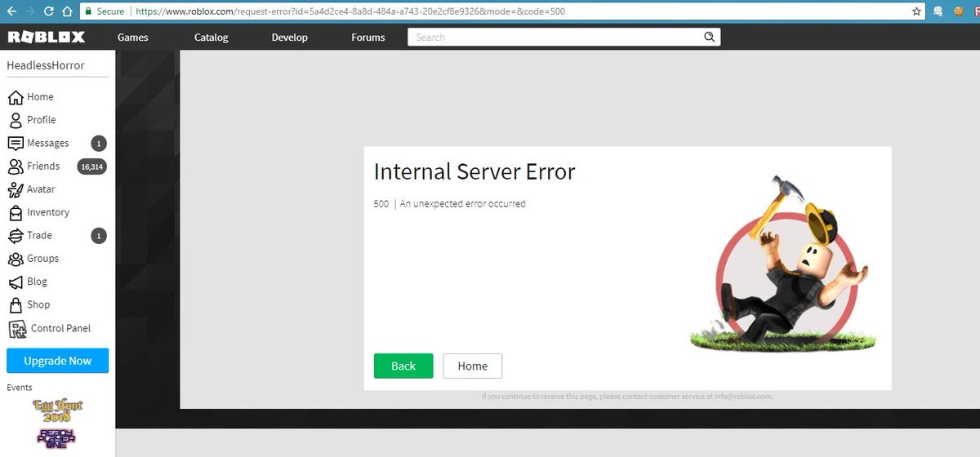This screenshot has height=457, width=980.
Task: Click the Upgrade Now button
Action: (57, 361)
